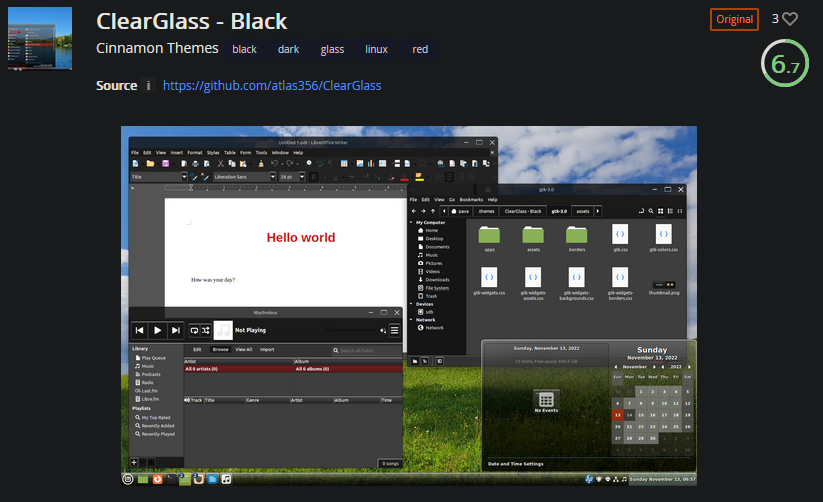Image resolution: width=823 pixels, height=502 pixels.
Task: Click the heart icon to like the theme
Action: coord(790,19)
